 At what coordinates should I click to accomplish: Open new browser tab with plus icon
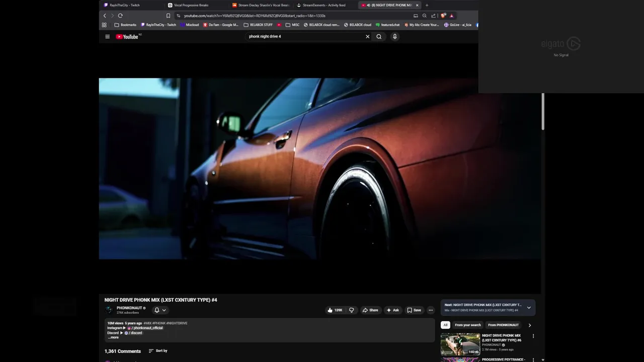pyautogui.click(x=427, y=5)
